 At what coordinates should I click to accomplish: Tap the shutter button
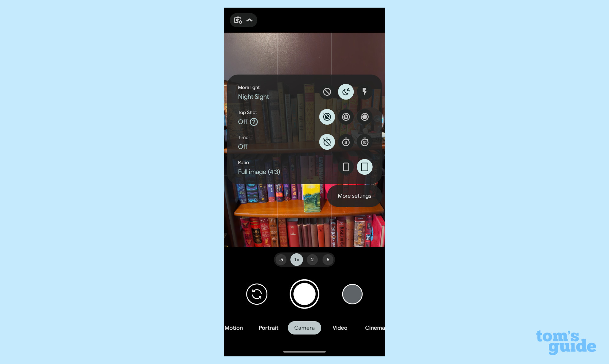tap(304, 294)
